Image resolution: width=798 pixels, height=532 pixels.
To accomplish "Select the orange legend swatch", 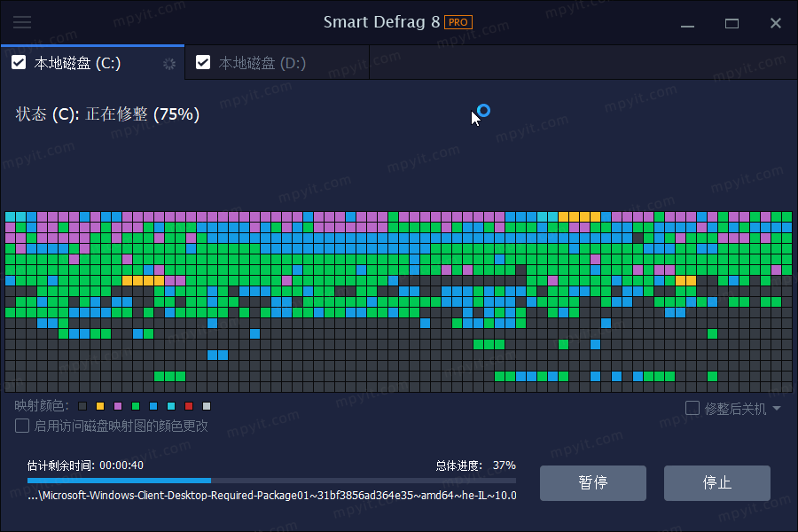I will point(100,406).
